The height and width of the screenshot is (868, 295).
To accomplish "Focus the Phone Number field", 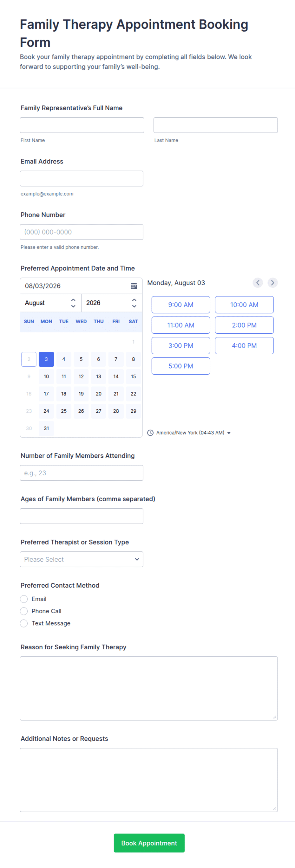I will point(82,232).
